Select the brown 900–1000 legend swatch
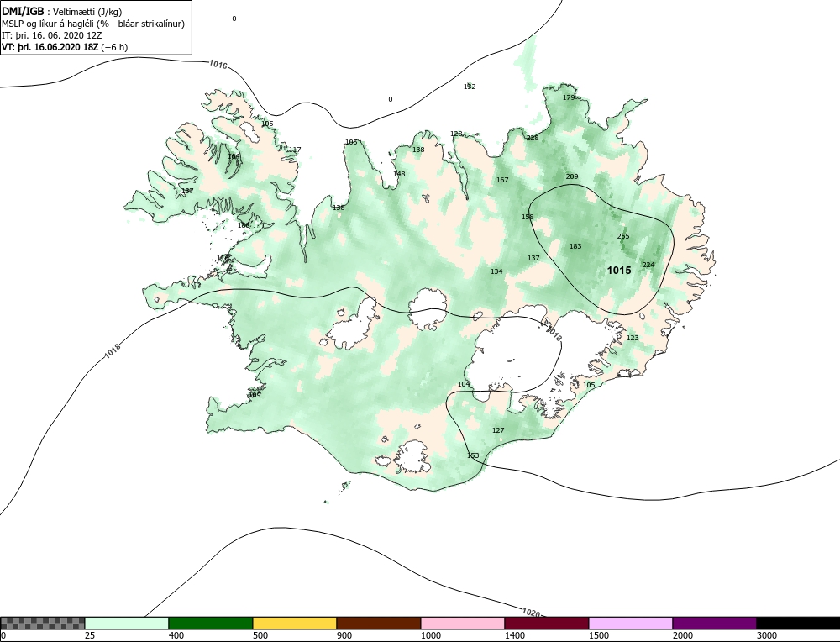840x642 pixels. (x=379, y=624)
